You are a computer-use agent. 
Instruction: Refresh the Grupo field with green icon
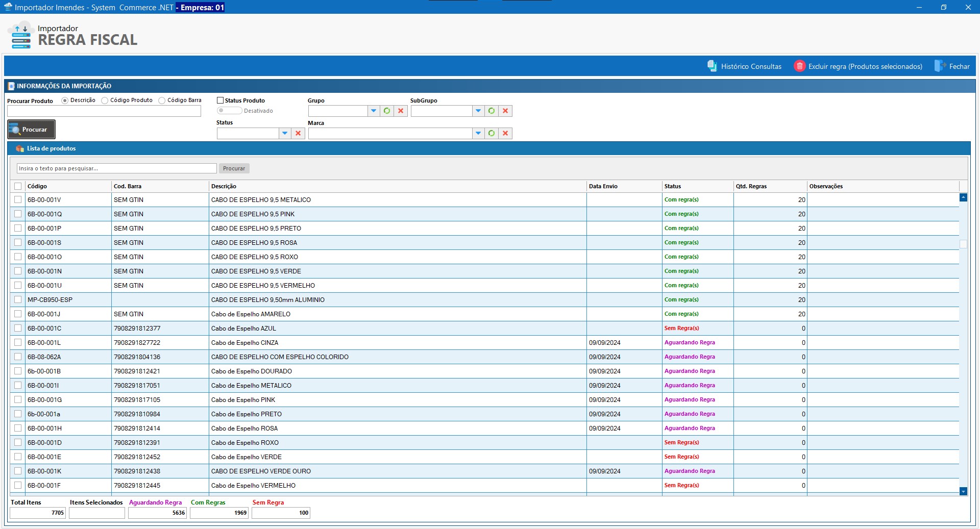(387, 111)
